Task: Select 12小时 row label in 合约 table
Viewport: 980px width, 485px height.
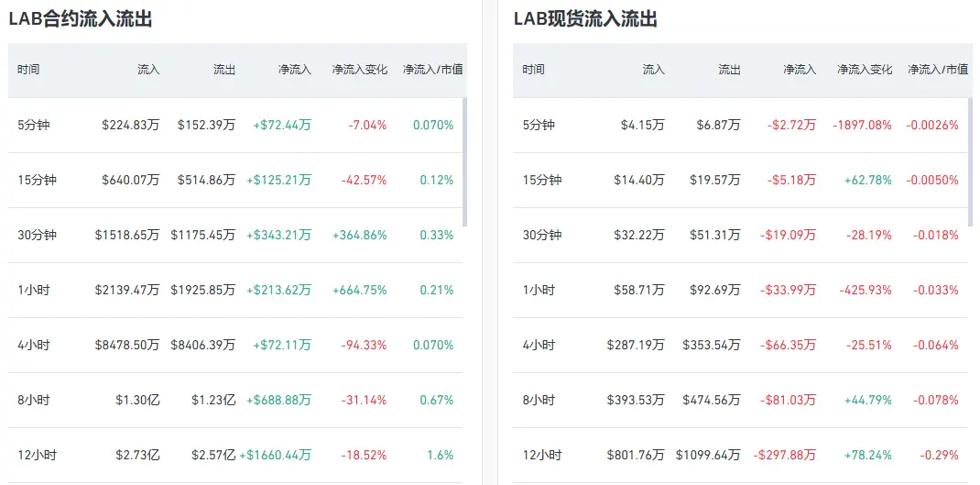Action: (x=37, y=456)
